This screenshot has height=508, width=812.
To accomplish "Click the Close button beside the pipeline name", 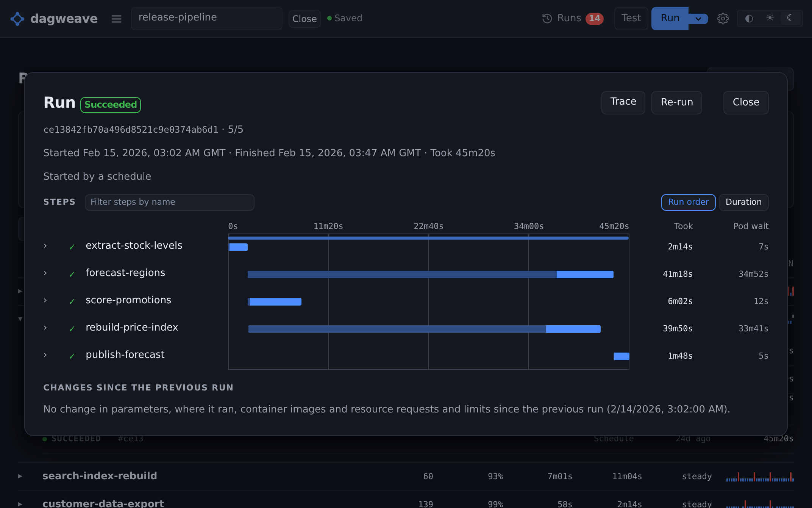I will tap(304, 19).
